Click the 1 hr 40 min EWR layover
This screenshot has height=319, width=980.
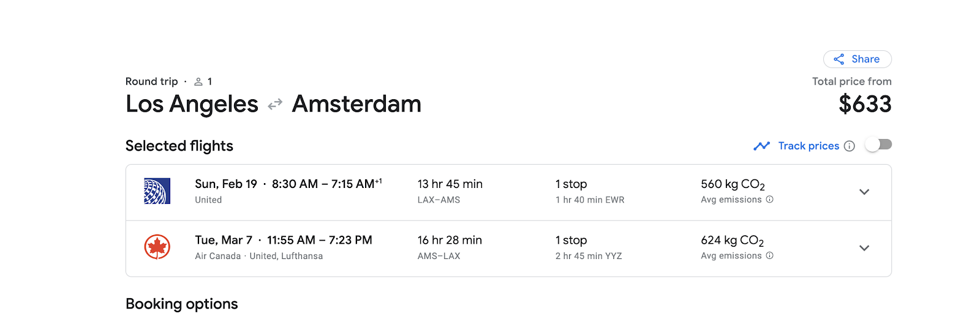point(590,200)
